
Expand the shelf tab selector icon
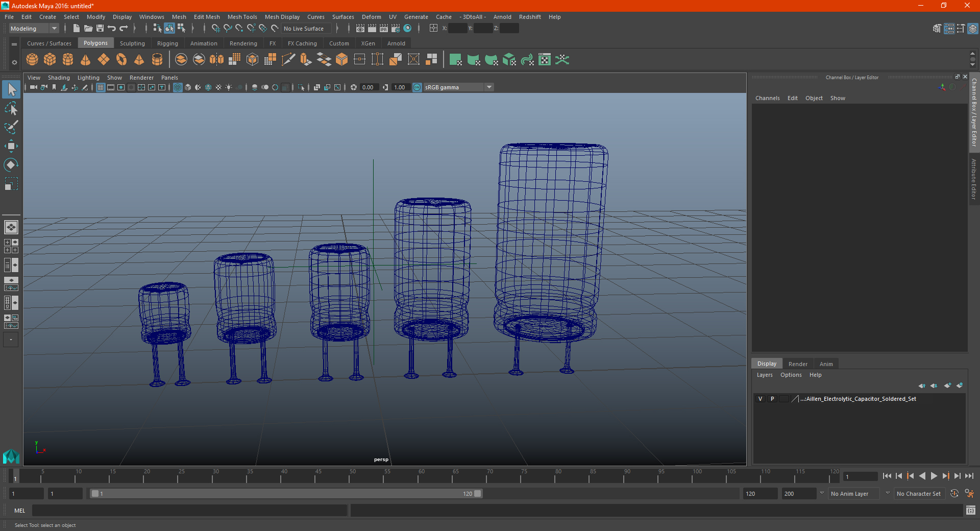(14, 44)
